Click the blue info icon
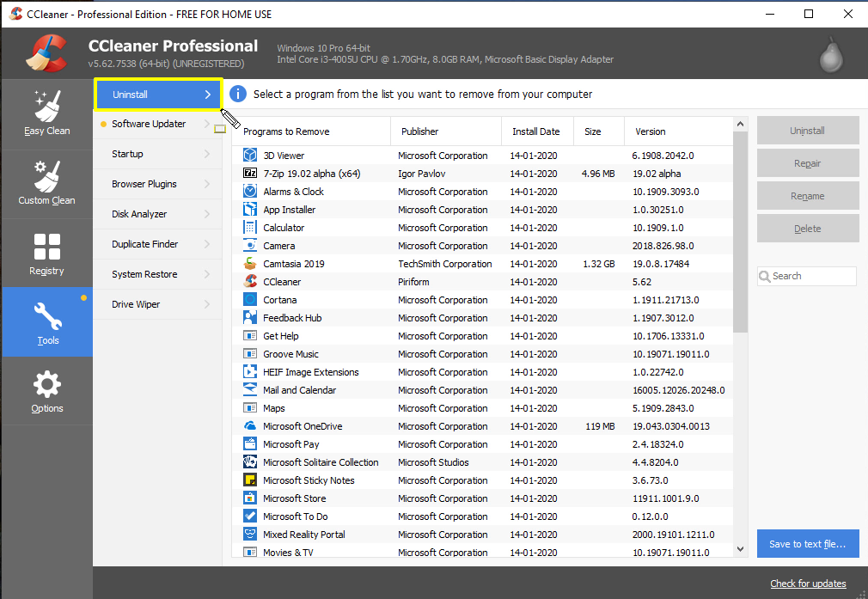This screenshot has height=599, width=868. (x=238, y=95)
